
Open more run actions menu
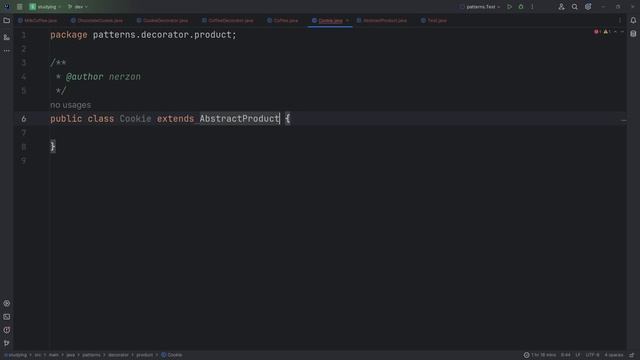pos(532,7)
